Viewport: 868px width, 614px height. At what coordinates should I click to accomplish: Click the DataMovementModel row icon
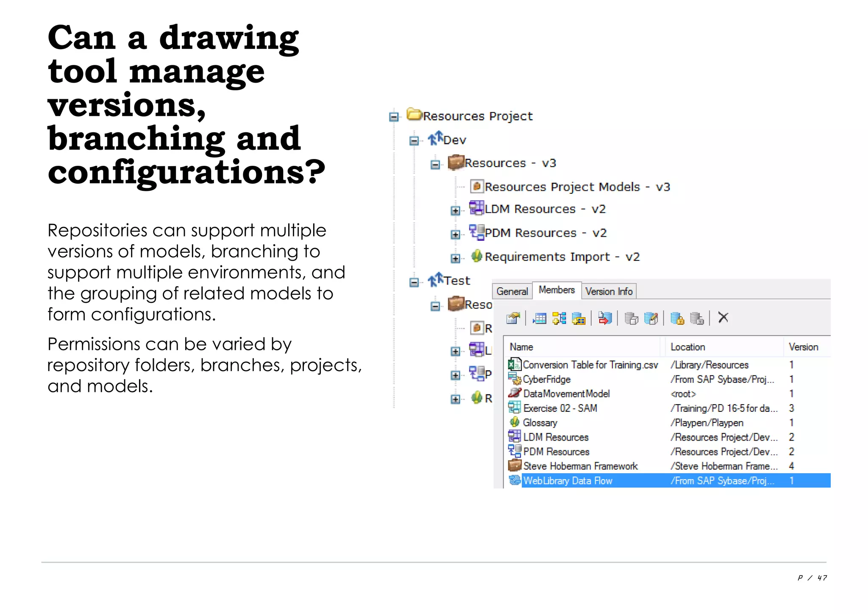click(515, 393)
